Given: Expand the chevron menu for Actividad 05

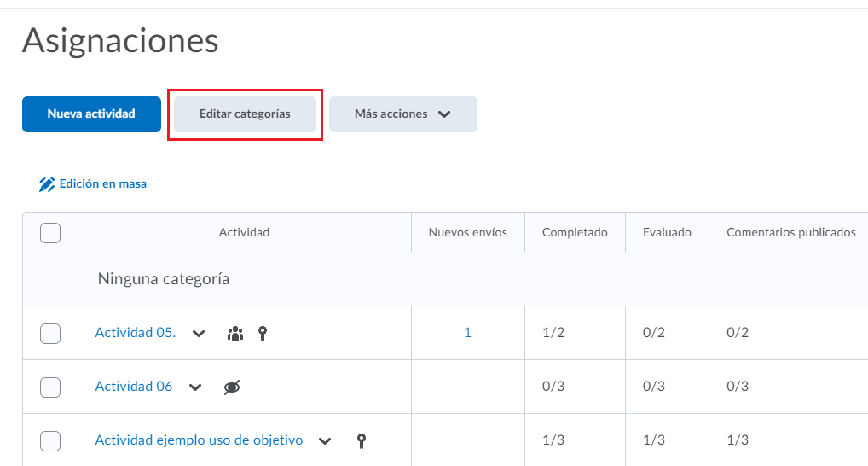Looking at the screenshot, I should tap(199, 334).
